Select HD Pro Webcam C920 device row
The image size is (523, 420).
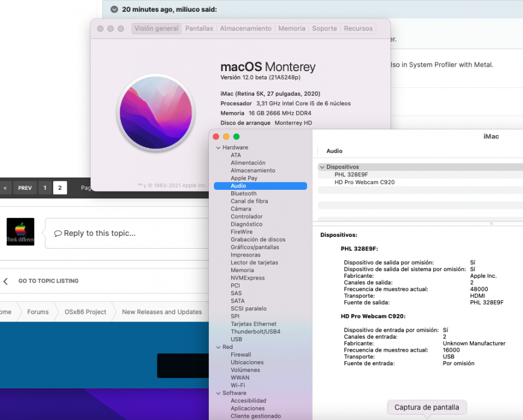click(x=421, y=182)
